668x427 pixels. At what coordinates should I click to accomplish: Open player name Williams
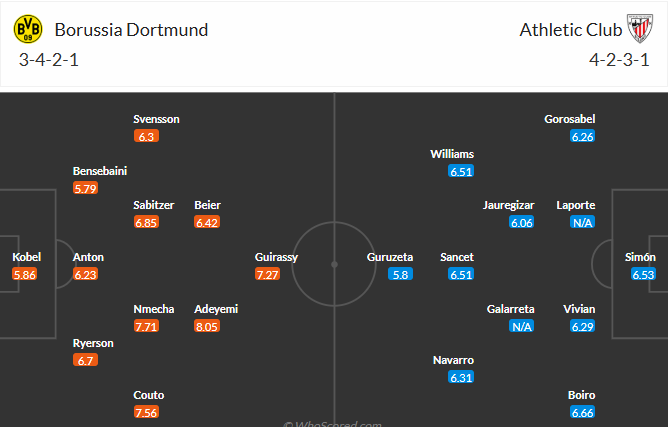(452, 154)
